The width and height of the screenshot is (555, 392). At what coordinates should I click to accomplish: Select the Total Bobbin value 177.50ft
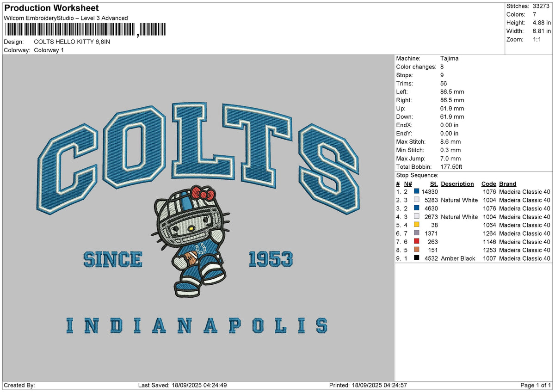point(451,167)
